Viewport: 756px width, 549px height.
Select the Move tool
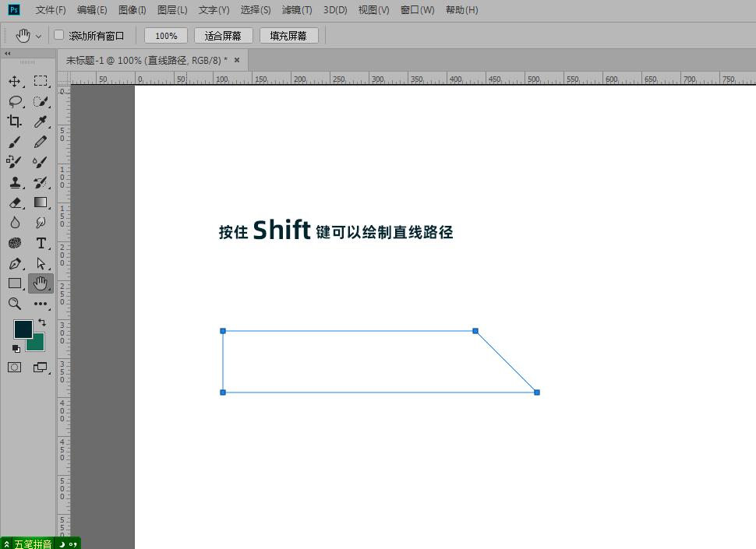point(15,81)
